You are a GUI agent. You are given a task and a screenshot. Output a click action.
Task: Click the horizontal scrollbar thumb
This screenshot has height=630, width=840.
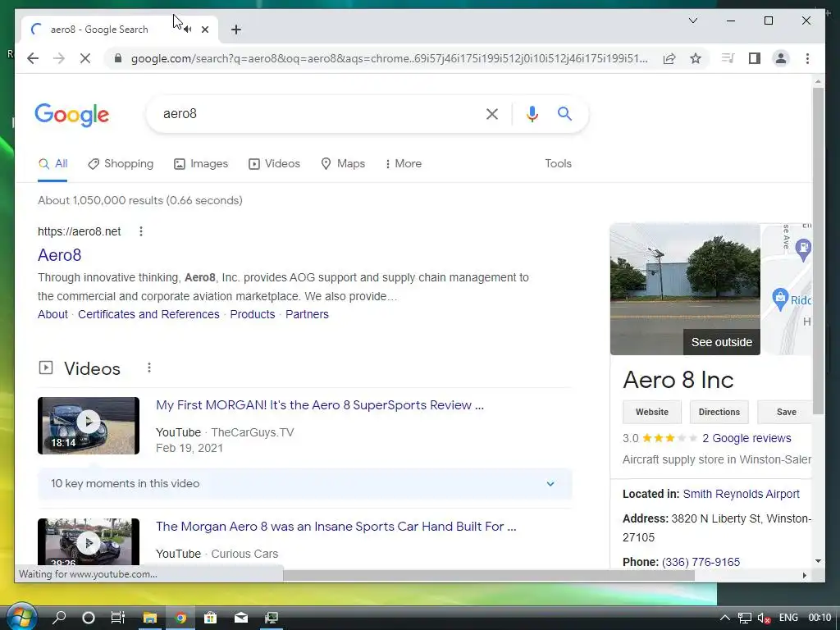click(x=489, y=575)
